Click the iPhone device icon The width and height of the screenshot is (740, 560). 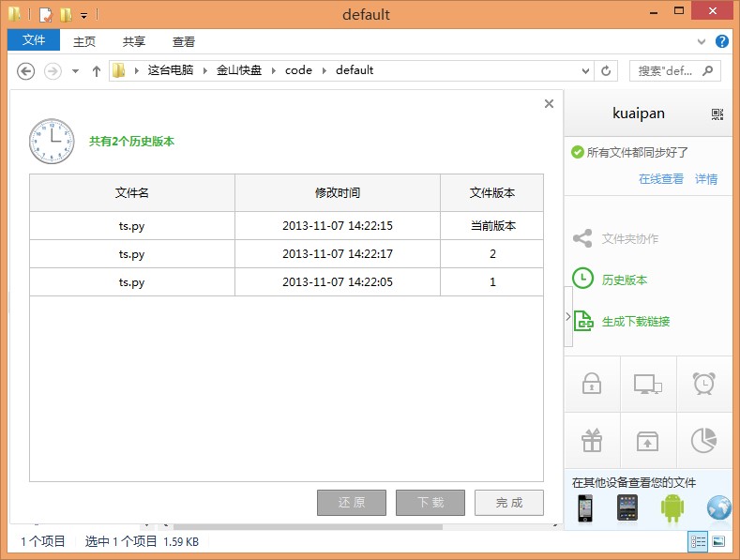click(586, 507)
